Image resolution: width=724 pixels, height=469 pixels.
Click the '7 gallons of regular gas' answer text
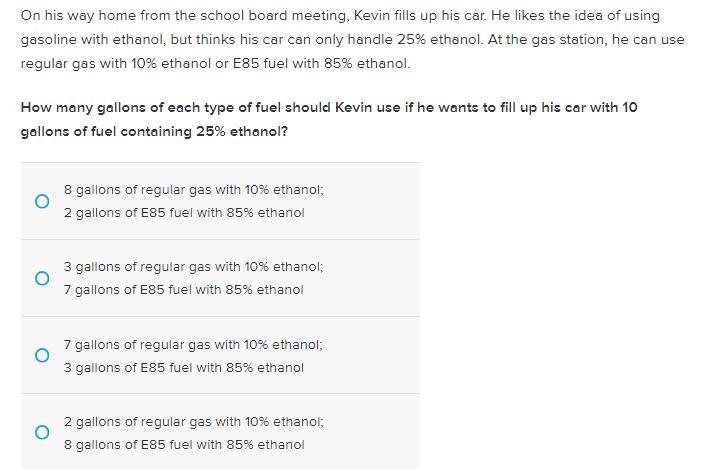(x=193, y=345)
